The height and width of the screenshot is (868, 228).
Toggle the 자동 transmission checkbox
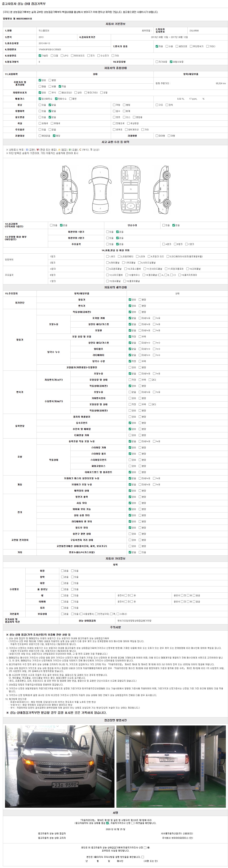coord(157,46)
